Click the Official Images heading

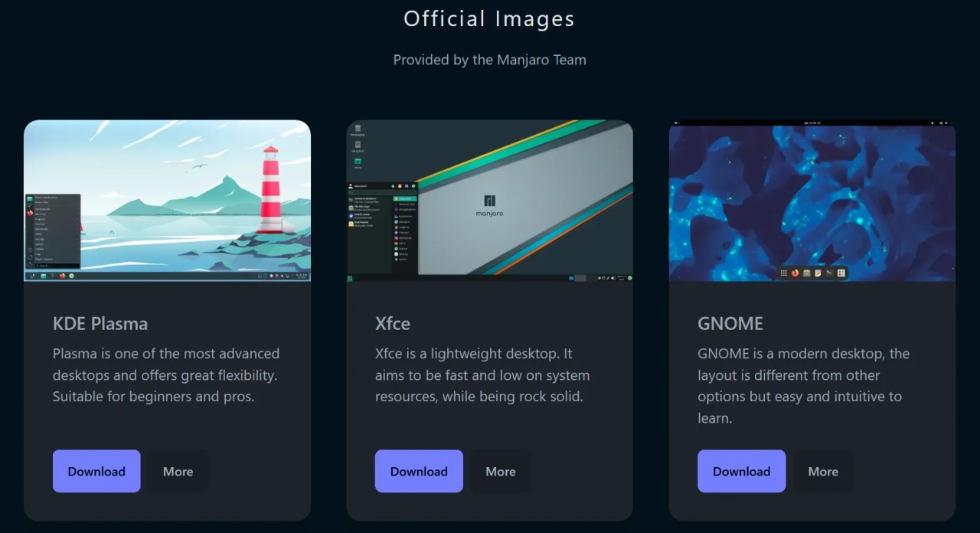[x=489, y=18]
